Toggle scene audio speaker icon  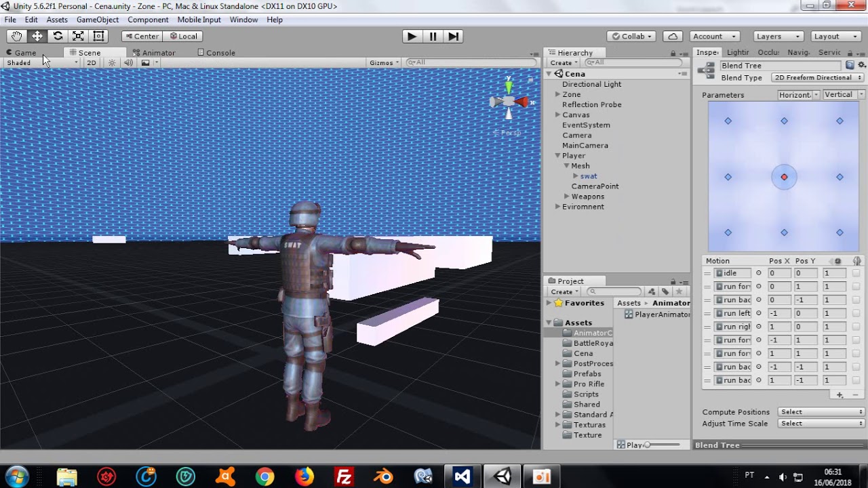coord(128,62)
